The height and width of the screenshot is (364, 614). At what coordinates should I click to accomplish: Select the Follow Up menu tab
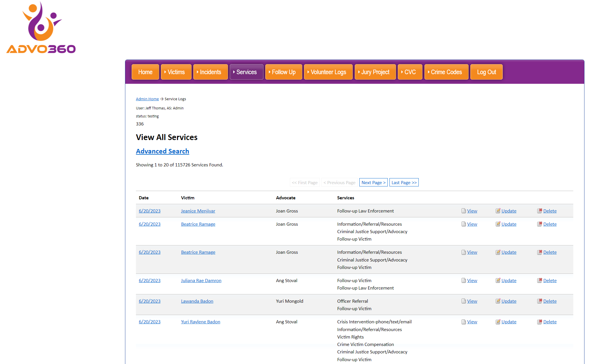[x=282, y=72]
